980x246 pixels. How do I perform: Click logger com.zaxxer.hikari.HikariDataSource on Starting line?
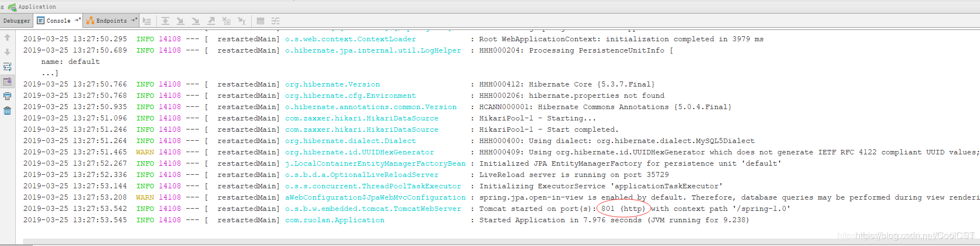point(361,118)
